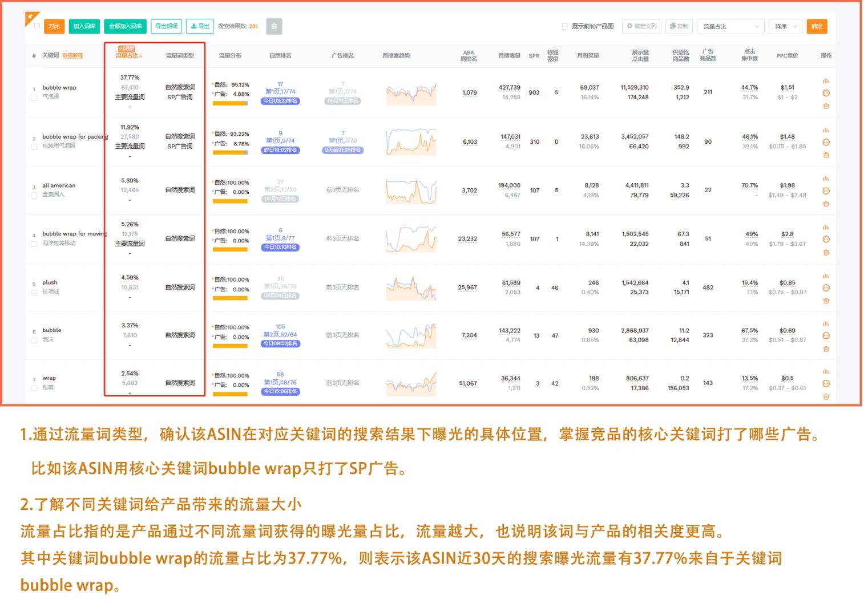Image resolution: width=864 pixels, height=616 pixels.
Task: Delete the bubble wrap for packing row
Action: tap(826, 155)
